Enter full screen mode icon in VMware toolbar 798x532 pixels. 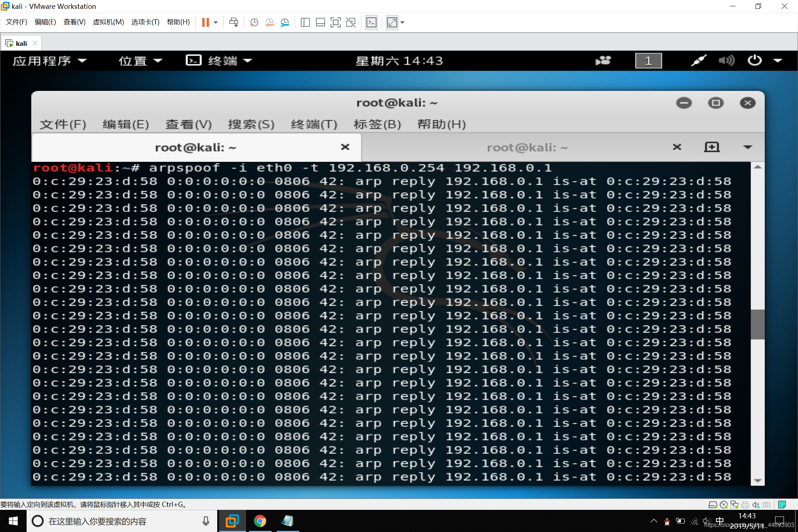click(335, 23)
